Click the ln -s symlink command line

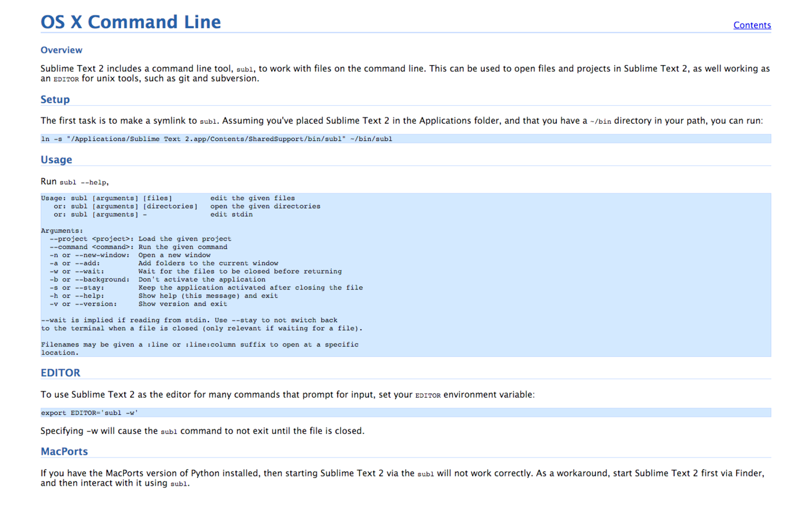coord(405,139)
